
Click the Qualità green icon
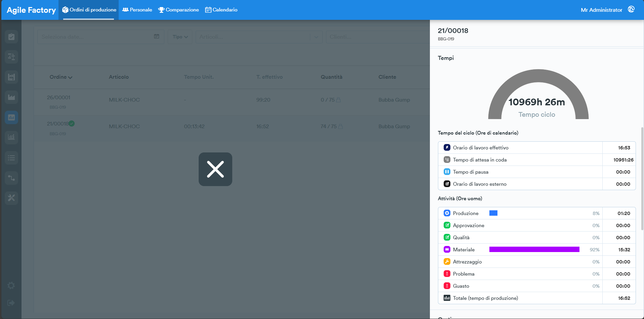(447, 237)
